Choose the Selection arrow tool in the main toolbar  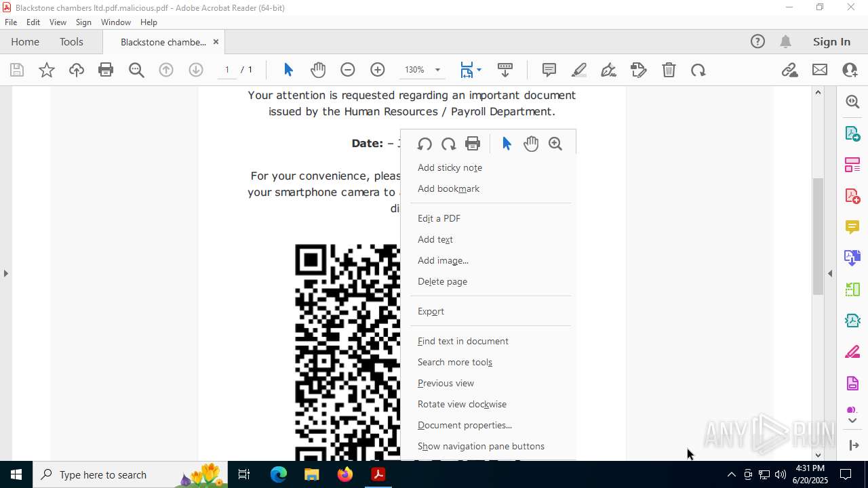(288, 70)
